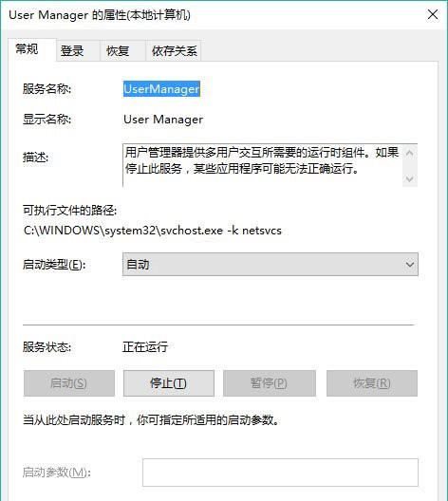This screenshot has height=501, width=448.
Task: Switch to the 登录 tab
Action: [x=72, y=51]
